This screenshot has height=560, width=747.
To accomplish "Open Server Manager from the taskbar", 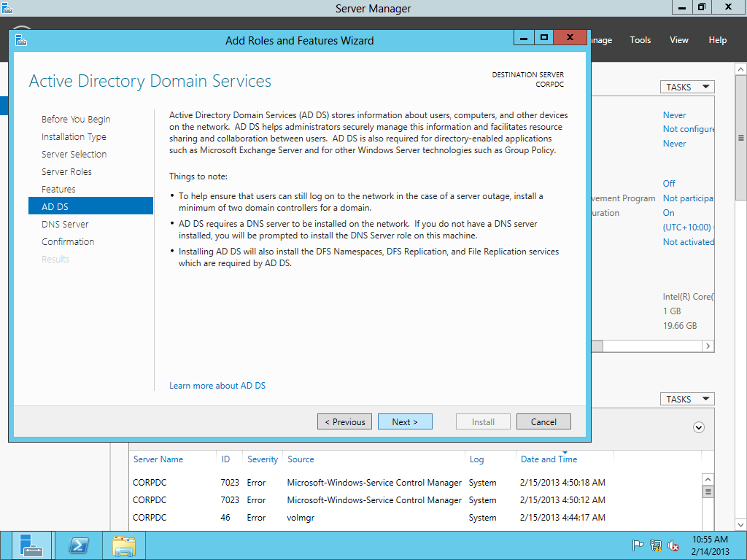I will coord(32,545).
